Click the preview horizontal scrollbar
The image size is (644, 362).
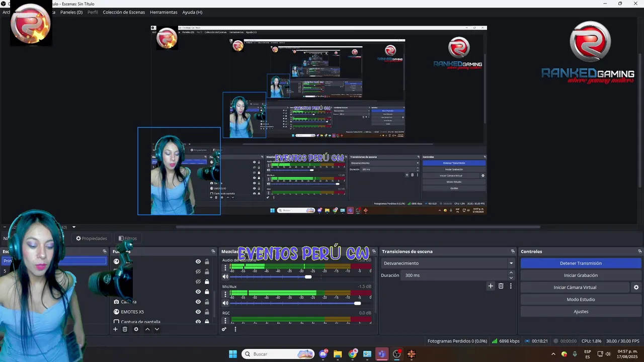pos(358,227)
